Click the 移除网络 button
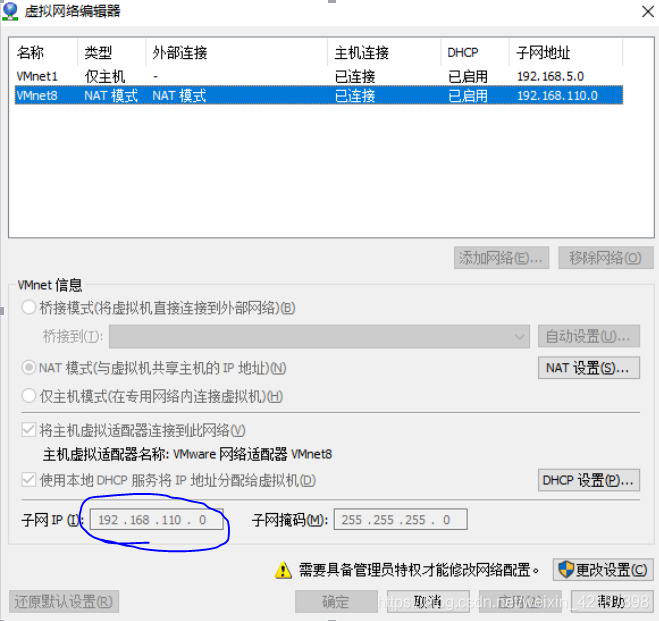Screen dimensions: 659x621 (606, 258)
